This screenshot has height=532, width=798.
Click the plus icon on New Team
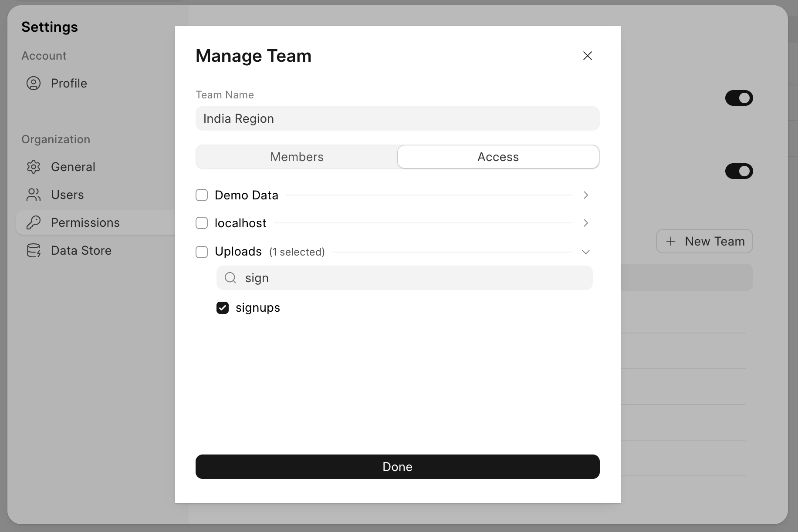pyautogui.click(x=671, y=241)
